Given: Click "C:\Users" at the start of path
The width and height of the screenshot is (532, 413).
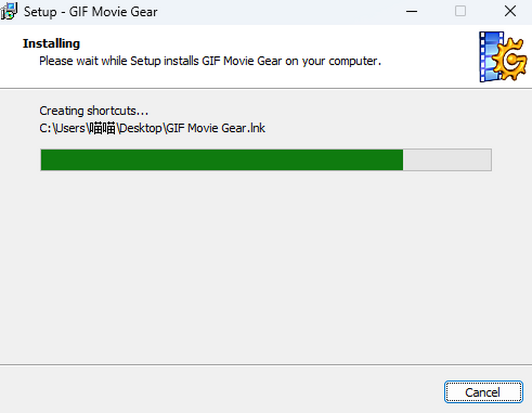Looking at the screenshot, I should [62, 128].
